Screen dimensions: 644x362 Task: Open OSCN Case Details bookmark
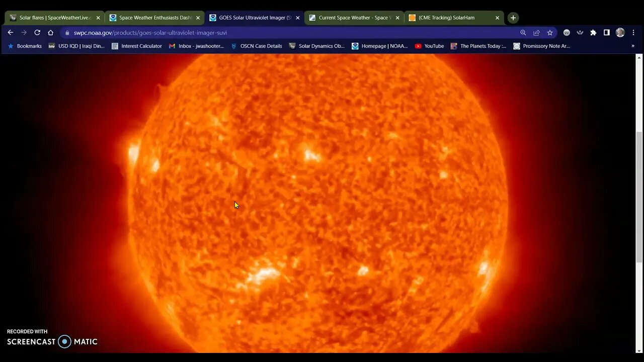[x=256, y=46]
